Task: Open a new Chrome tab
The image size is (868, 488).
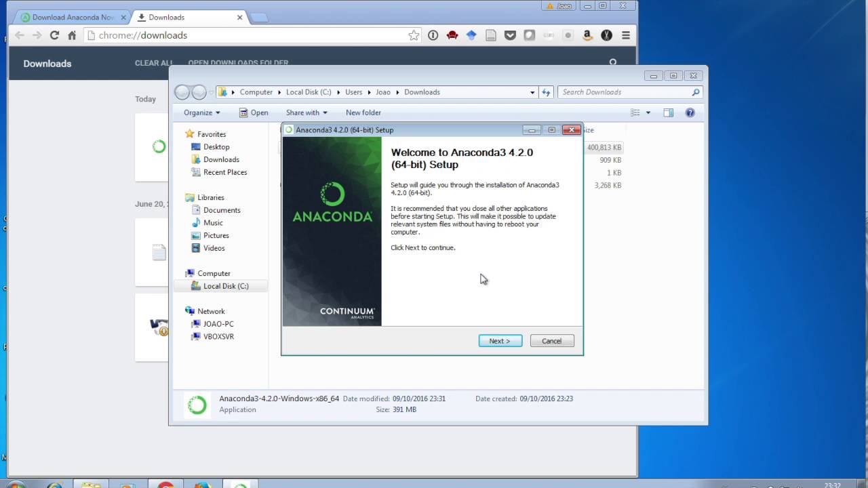Action: click(258, 18)
